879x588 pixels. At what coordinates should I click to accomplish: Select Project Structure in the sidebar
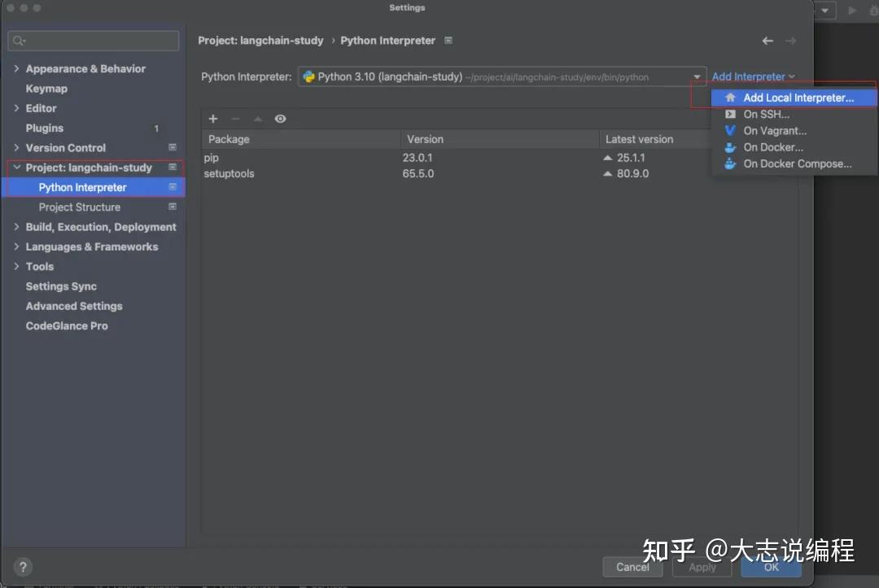coord(79,207)
